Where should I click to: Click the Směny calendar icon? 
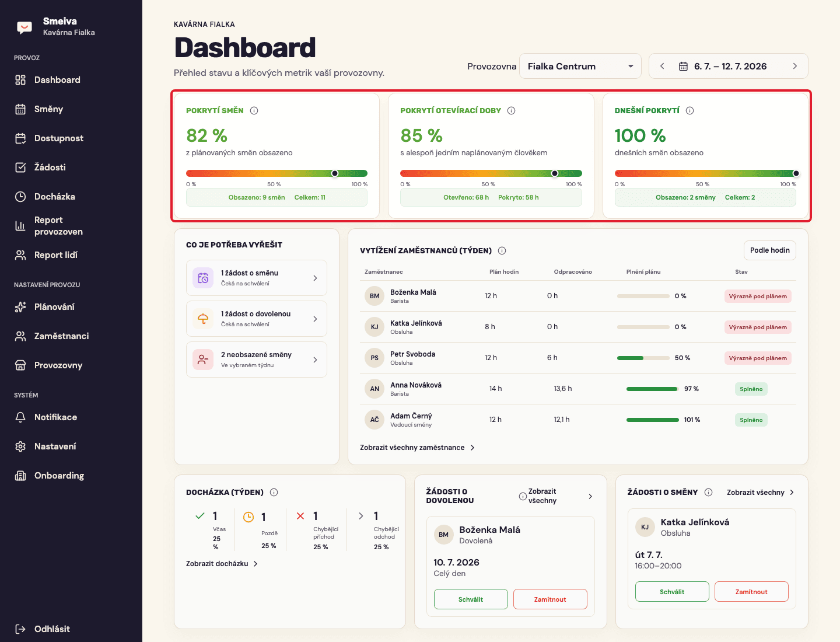pos(20,109)
